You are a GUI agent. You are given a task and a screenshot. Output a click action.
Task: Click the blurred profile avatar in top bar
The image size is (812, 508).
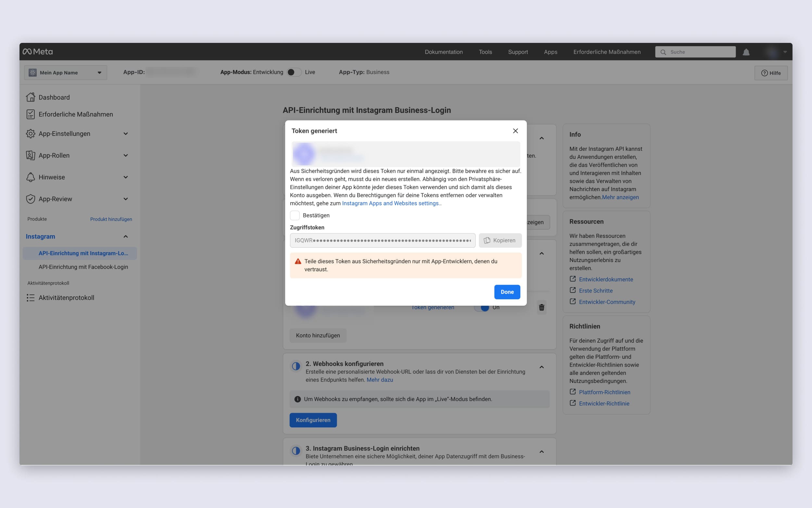(x=772, y=52)
